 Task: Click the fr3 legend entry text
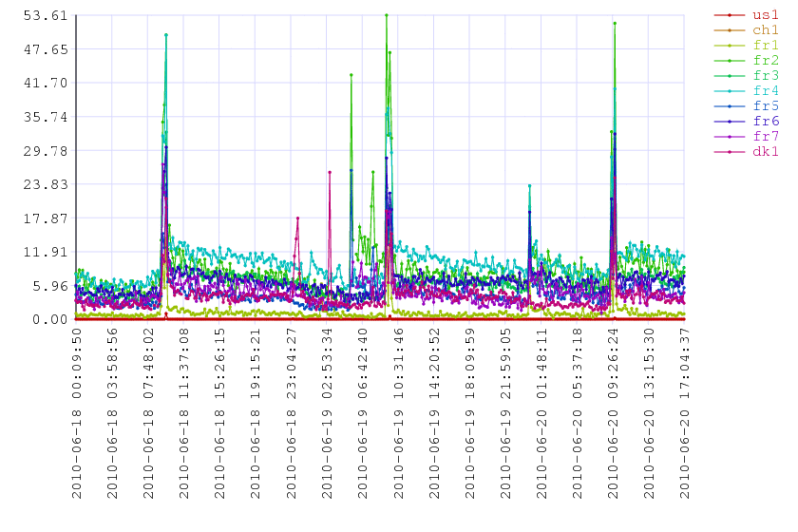pyautogui.click(x=765, y=76)
